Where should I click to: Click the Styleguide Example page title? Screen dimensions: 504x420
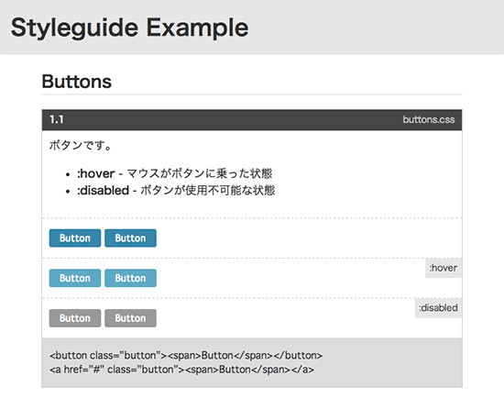point(129,28)
